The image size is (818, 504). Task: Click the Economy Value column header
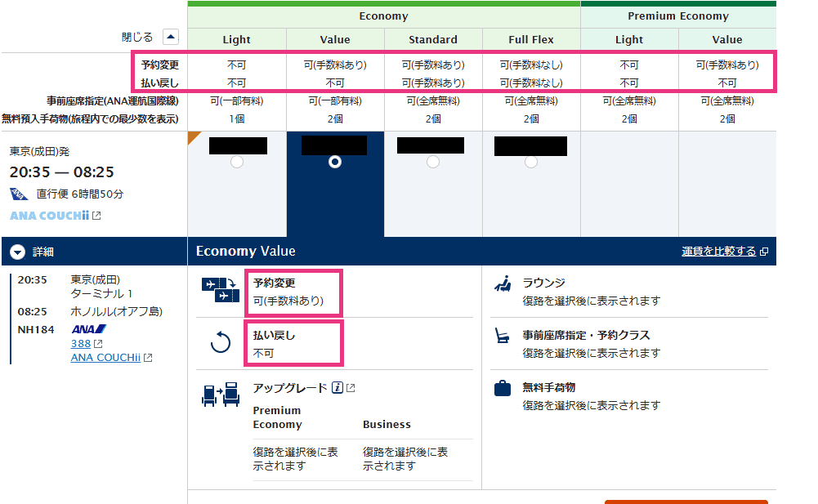pyautogui.click(x=335, y=40)
